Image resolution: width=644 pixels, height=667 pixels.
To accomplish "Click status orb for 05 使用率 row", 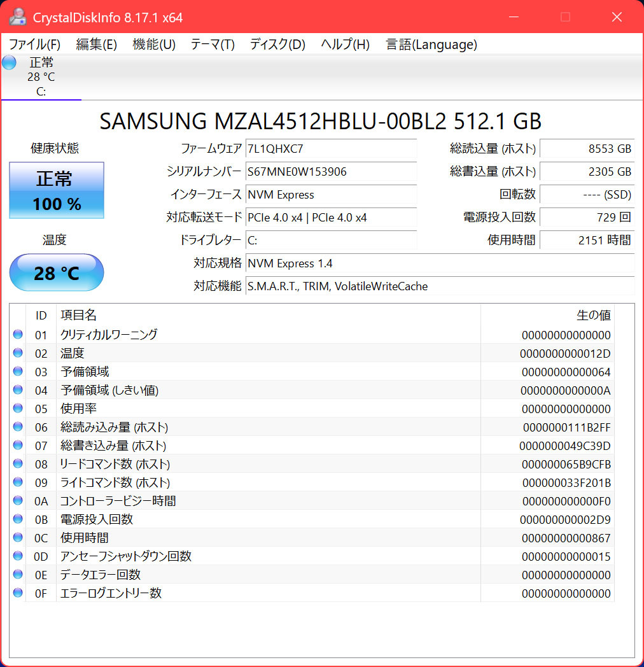I will coord(18,408).
